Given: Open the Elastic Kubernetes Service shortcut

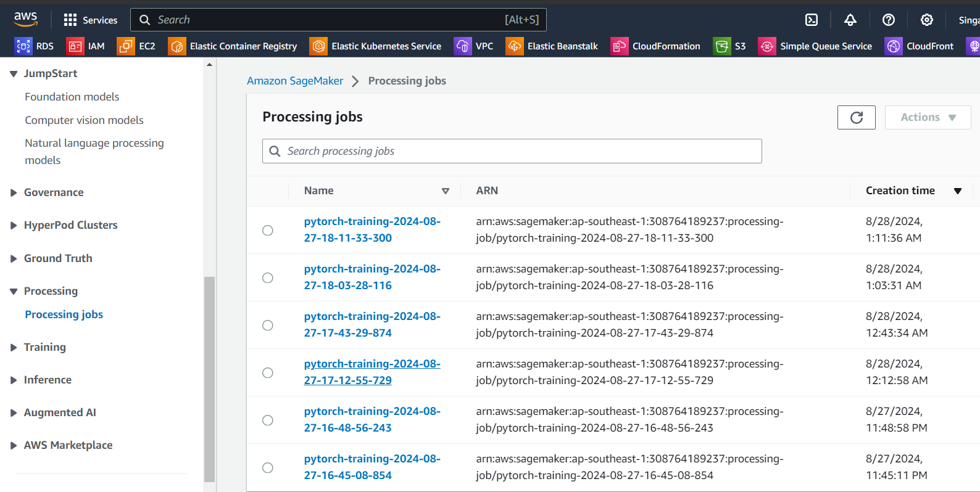Looking at the screenshot, I should 376,46.
